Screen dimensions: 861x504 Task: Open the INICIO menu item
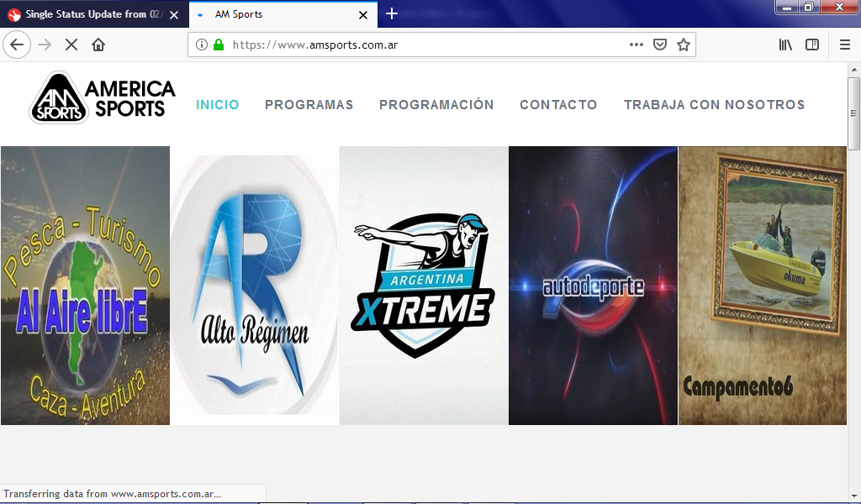tap(218, 105)
